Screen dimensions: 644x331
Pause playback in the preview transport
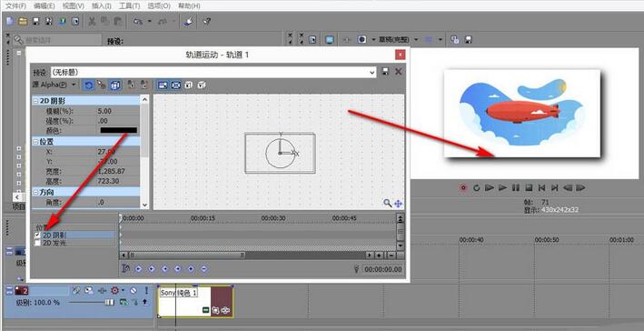coord(516,188)
